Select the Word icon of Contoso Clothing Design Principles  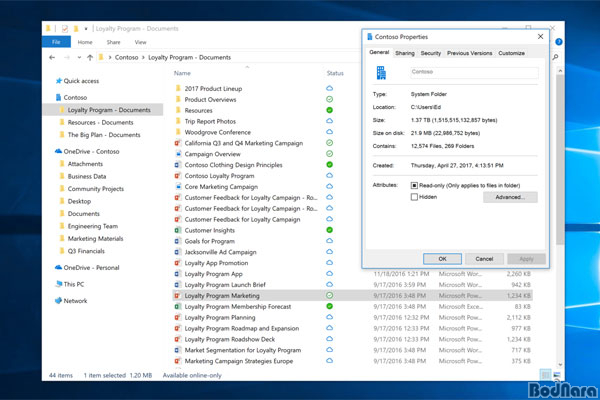[x=178, y=165]
